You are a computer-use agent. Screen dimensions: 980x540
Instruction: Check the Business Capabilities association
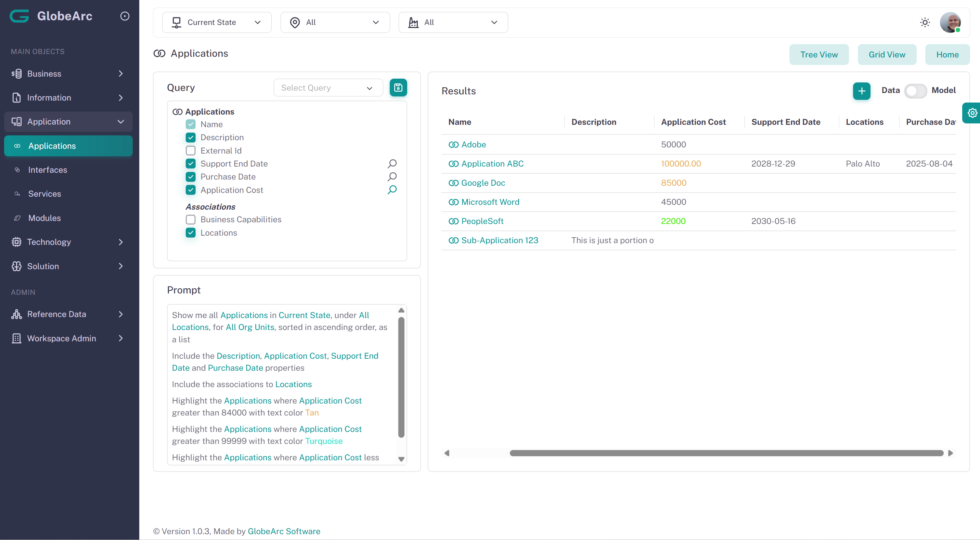[191, 220]
